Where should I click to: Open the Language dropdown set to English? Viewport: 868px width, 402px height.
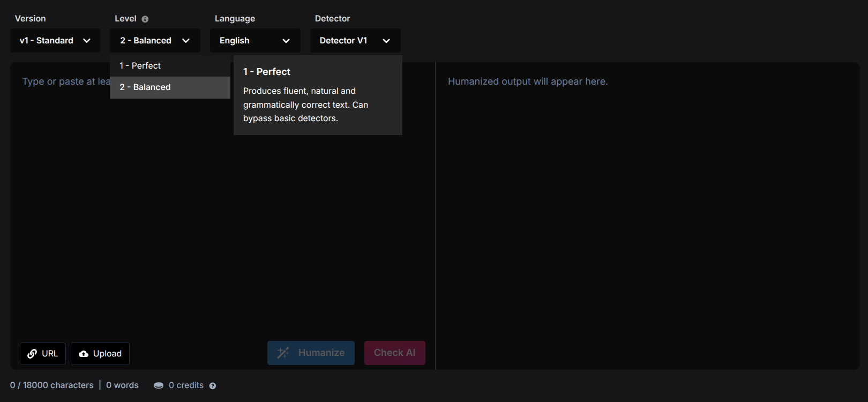[x=255, y=41]
